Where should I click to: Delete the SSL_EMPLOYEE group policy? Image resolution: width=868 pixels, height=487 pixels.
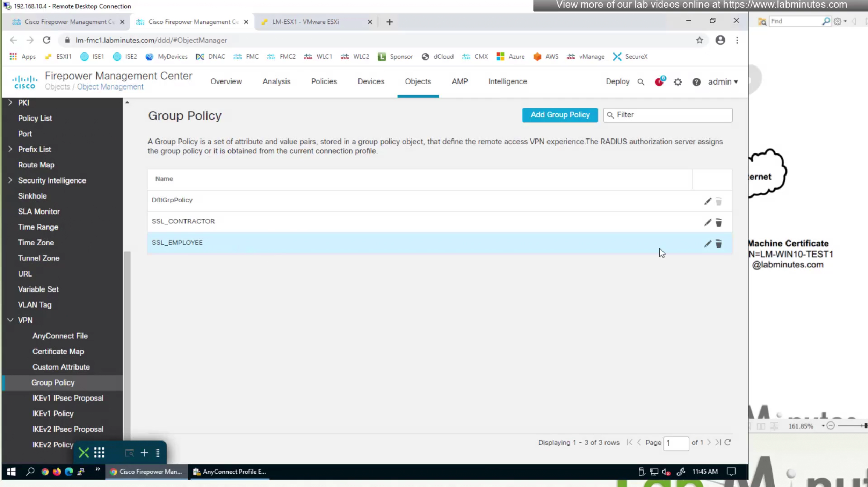click(719, 244)
